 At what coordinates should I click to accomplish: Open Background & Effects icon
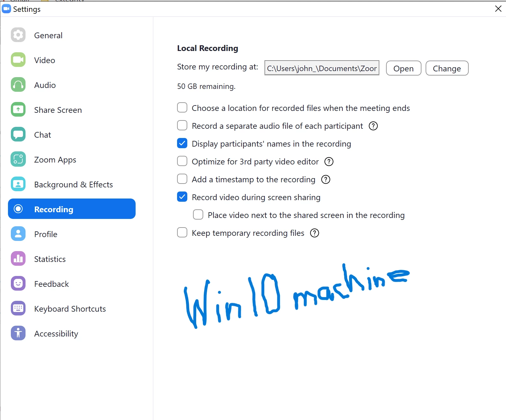click(x=18, y=184)
